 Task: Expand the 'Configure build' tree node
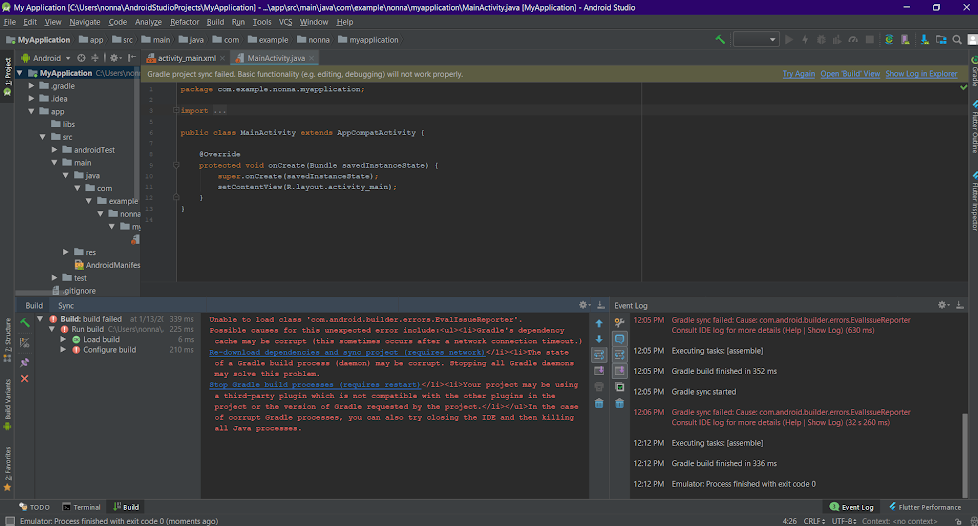pyautogui.click(x=63, y=350)
